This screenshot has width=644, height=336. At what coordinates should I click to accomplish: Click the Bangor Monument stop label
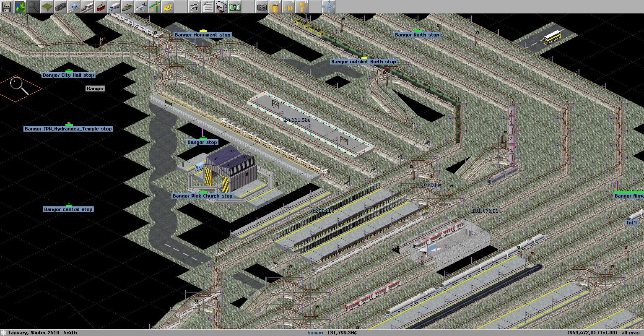tap(203, 35)
